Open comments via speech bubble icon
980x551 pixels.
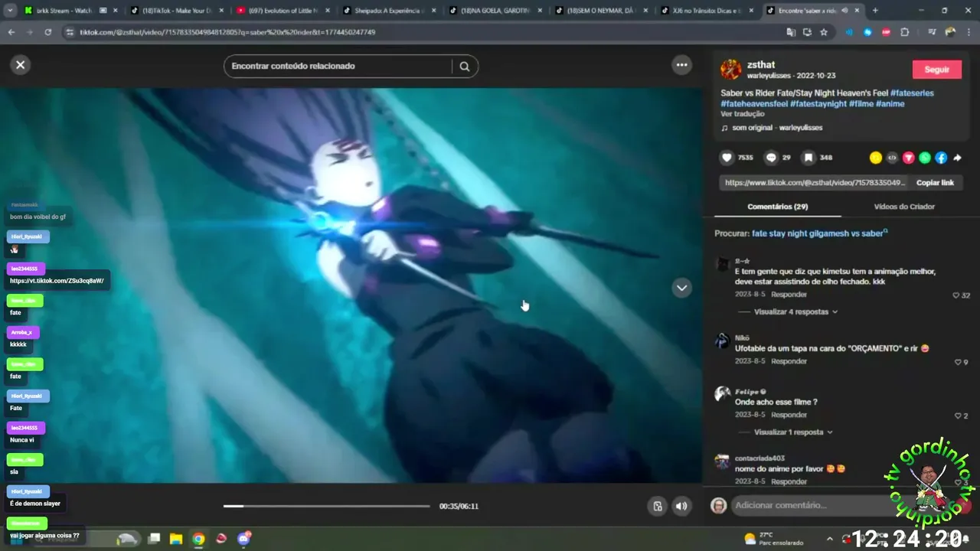(x=771, y=158)
